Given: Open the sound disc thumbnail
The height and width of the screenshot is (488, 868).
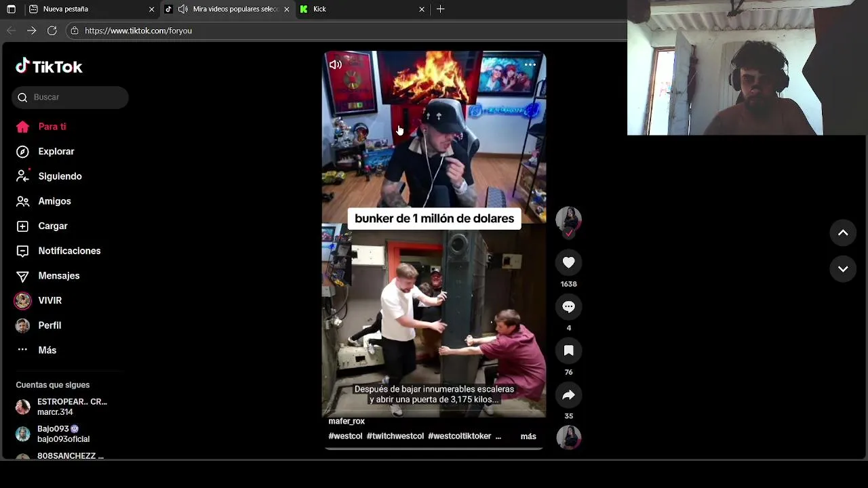Looking at the screenshot, I should [568, 437].
